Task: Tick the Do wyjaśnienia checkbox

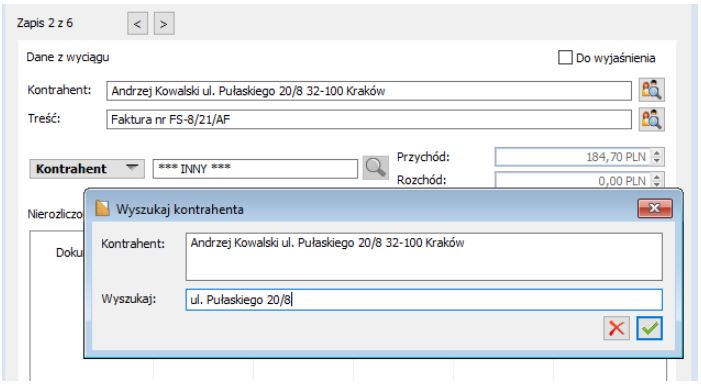Action: tap(565, 58)
